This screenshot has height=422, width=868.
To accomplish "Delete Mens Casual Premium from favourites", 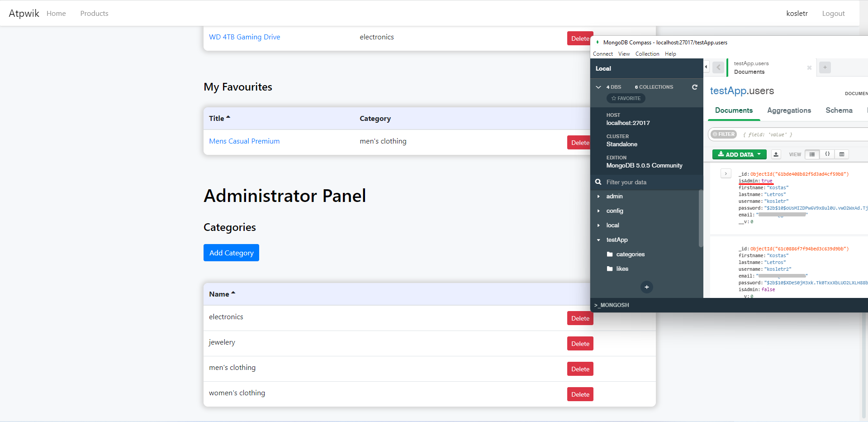I will pyautogui.click(x=579, y=143).
